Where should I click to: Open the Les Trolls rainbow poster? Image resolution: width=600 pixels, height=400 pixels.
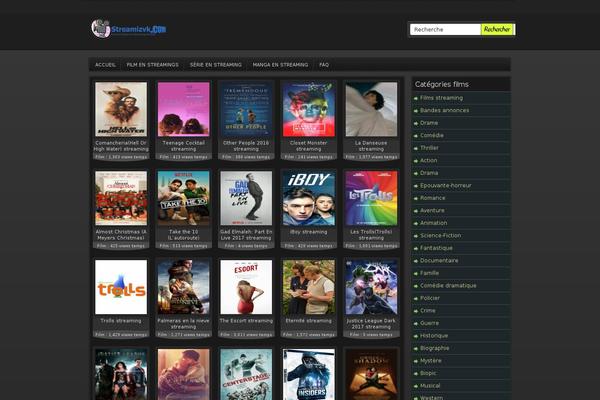click(371, 198)
